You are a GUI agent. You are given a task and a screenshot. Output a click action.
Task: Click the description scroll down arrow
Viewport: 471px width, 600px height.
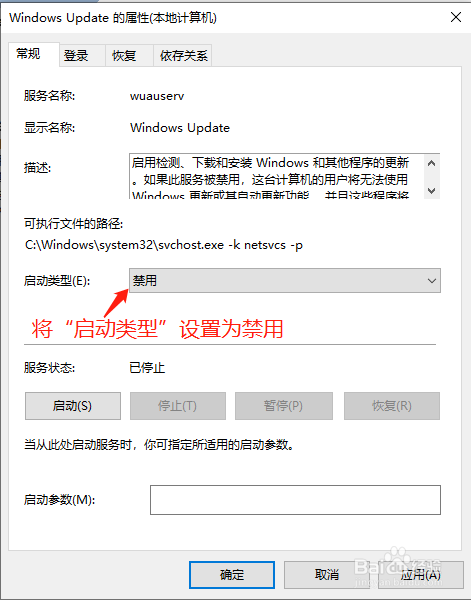432,190
